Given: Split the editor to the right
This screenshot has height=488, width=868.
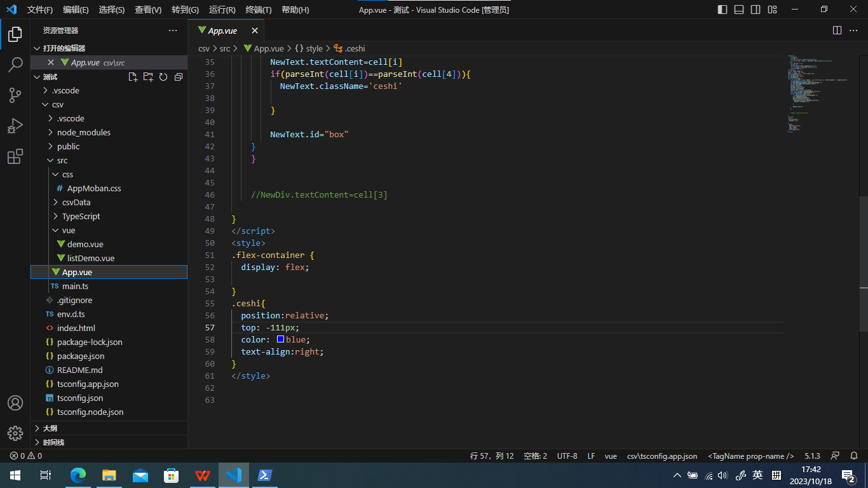Looking at the screenshot, I should [837, 30].
